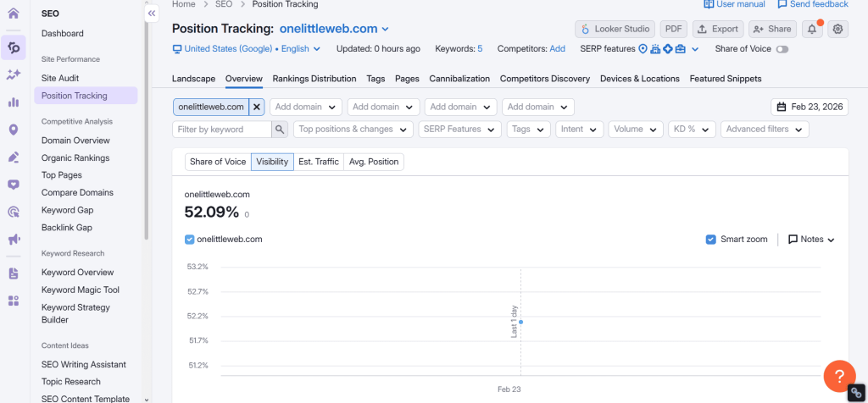Open notifications bell icon
This screenshot has width=868, height=403.
click(812, 29)
